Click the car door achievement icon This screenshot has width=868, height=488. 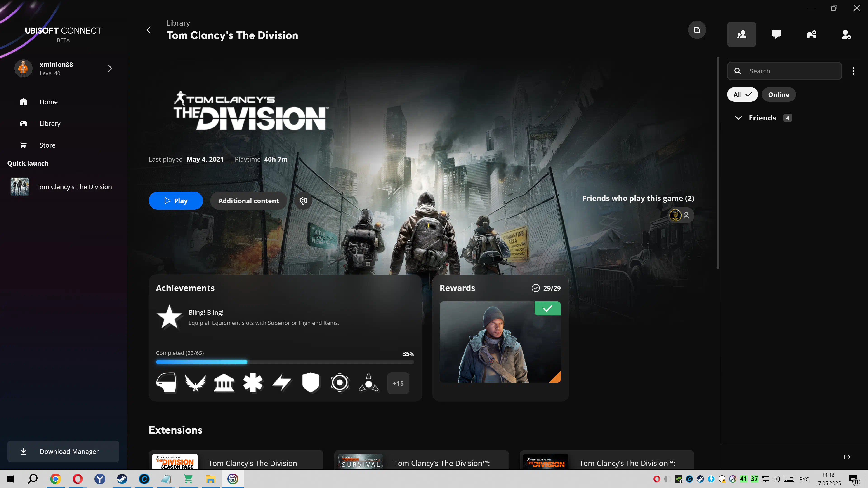(166, 383)
